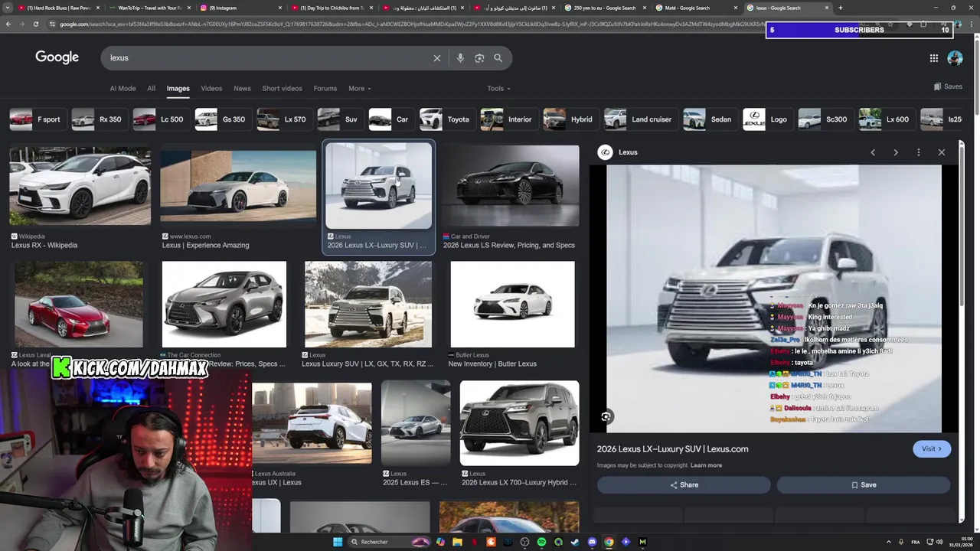980x551 pixels.
Task: Clear the lexus search query
Action: [x=437, y=58]
